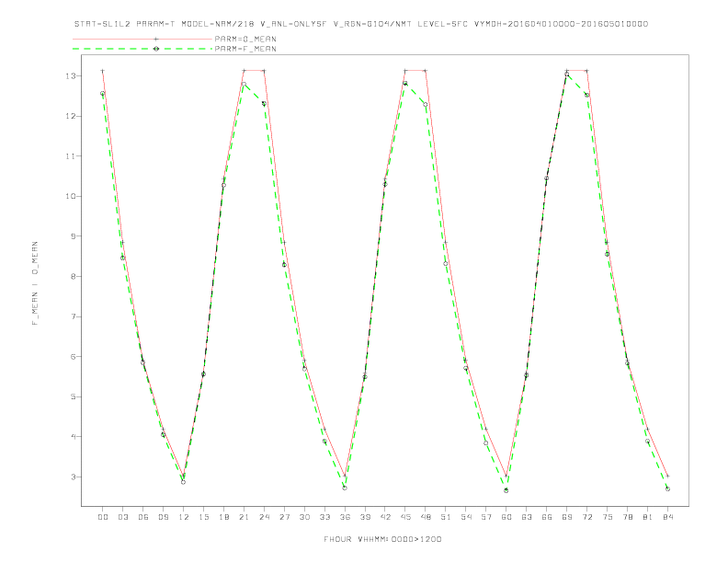This screenshot has height=563, width=728.
Task: Click x-axis tick label 48
Action: 426,517
